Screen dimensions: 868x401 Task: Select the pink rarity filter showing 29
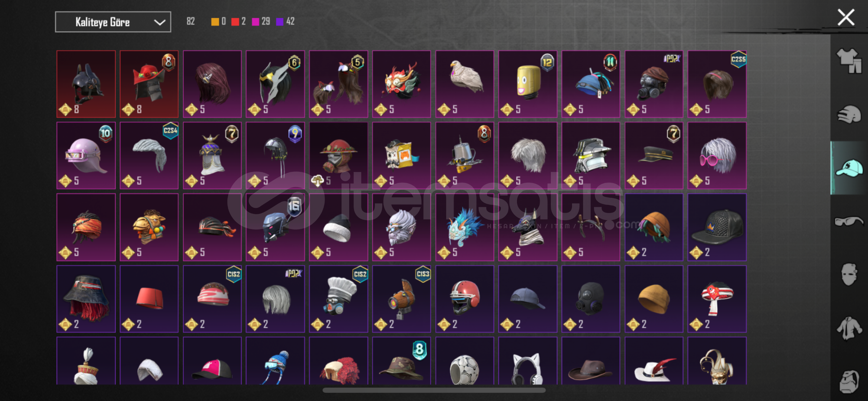261,22
